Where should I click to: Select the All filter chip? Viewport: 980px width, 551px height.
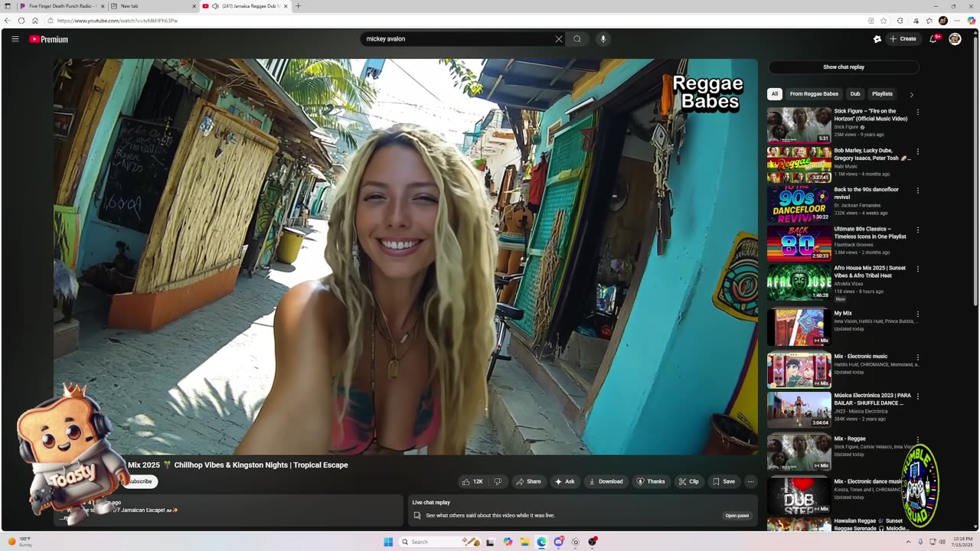[775, 94]
